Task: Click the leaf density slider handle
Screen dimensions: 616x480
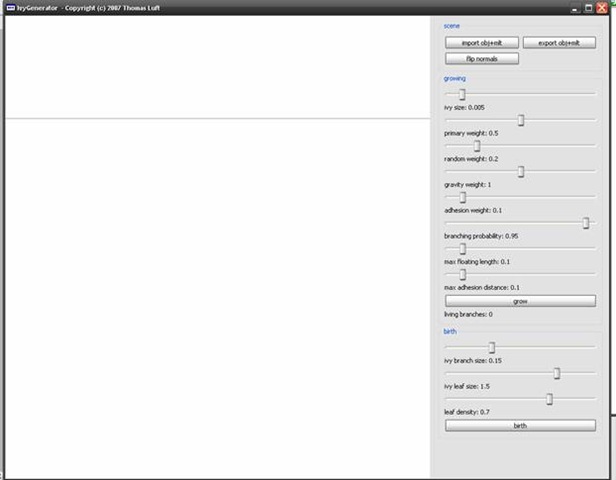Action: (x=549, y=399)
